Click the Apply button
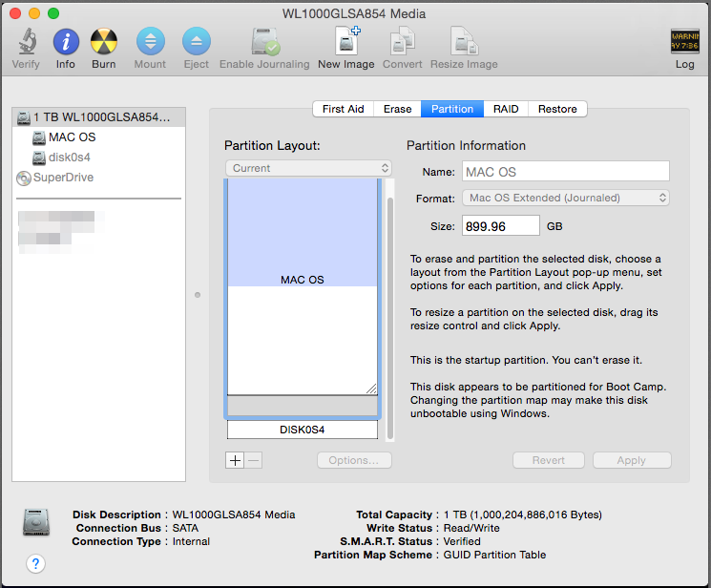The width and height of the screenshot is (711, 588). click(631, 460)
